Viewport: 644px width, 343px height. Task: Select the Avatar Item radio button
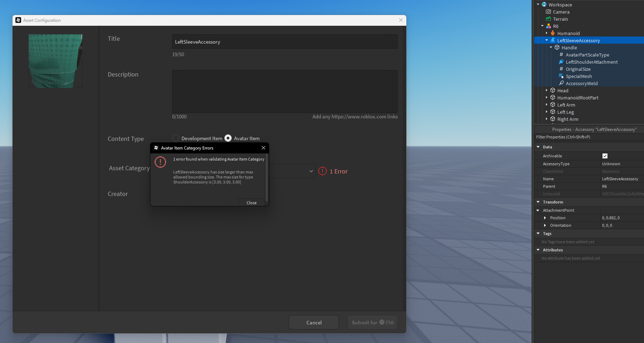(228, 138)
